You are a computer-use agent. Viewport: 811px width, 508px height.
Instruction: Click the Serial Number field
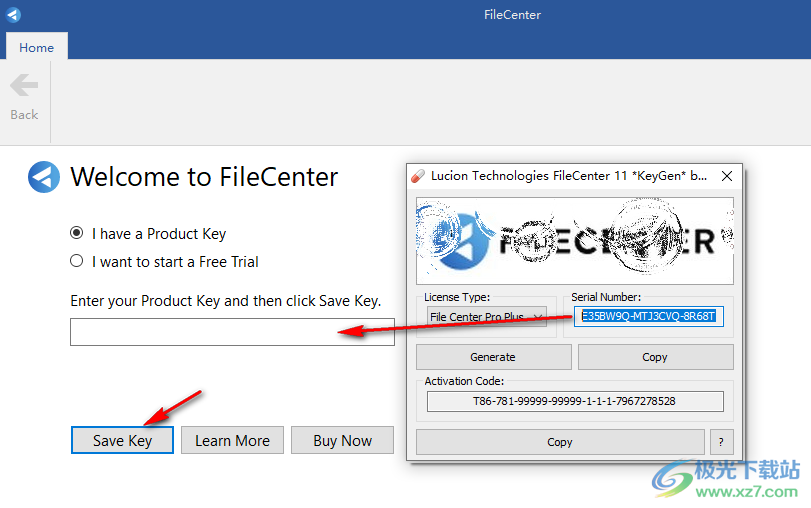[x=649, y=316]
